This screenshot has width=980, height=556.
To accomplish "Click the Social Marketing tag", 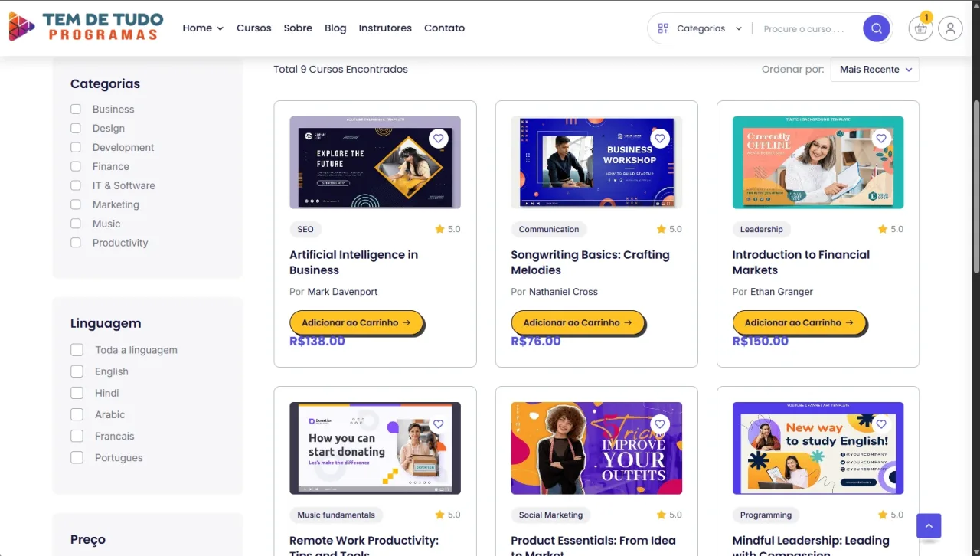I will click(x=550, y=515).
